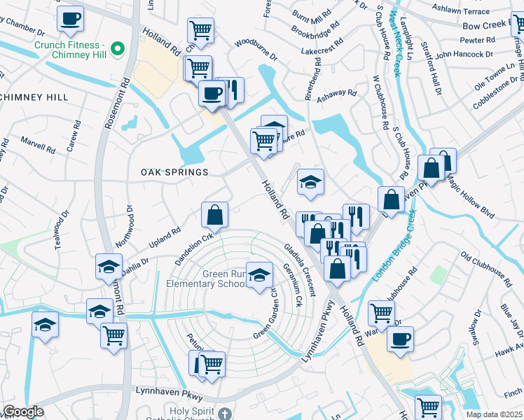524x420 pixels.
Task: Click the Magic Hollow Blvd label
Action: [x=471, y=196]
